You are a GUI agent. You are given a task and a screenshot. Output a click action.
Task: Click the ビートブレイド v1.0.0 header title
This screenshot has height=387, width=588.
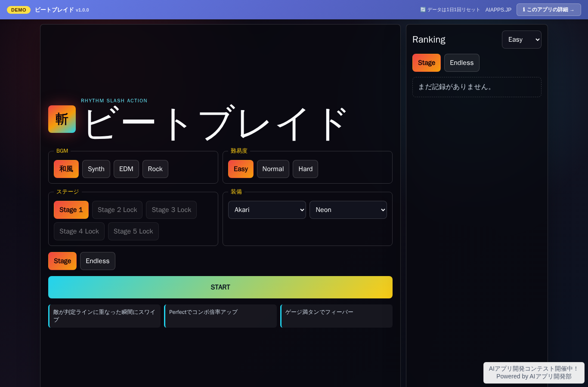pos(62,10)
